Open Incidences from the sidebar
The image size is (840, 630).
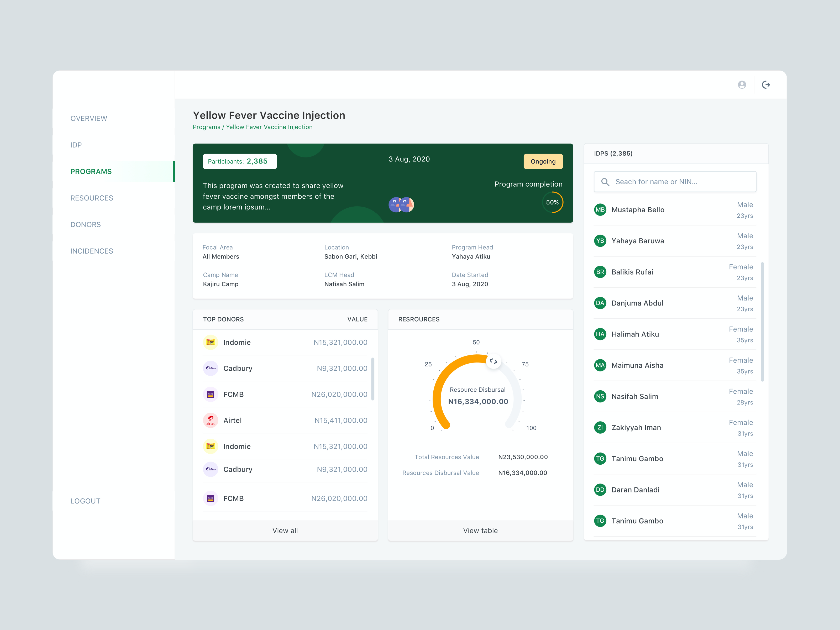pos(92,251)
